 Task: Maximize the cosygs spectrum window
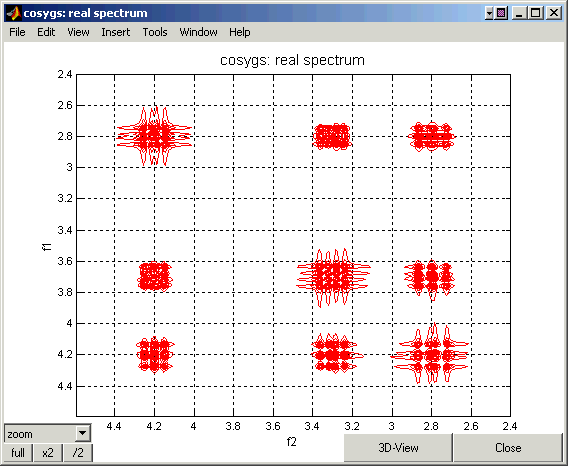pos(536,14)
